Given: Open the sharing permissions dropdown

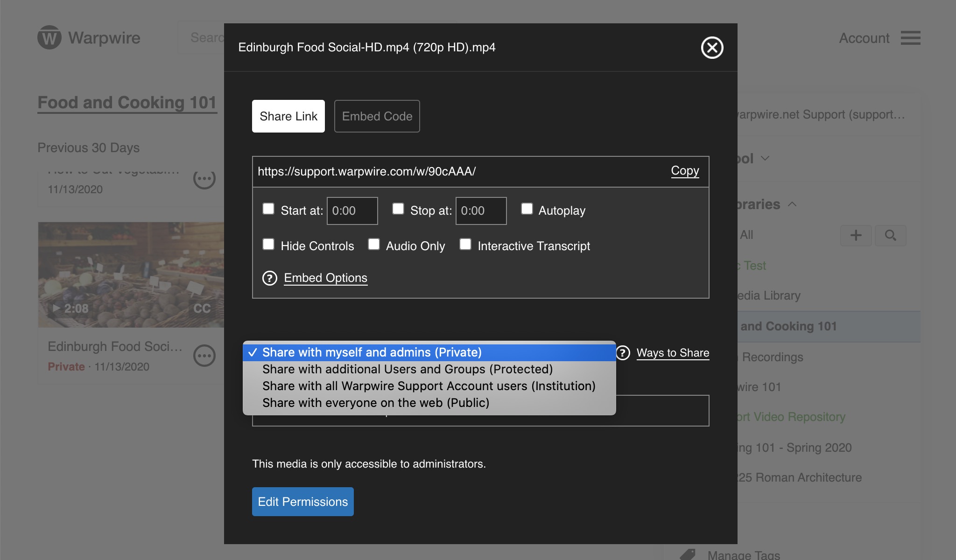Looking at the screenshot, I should [429, 351].
